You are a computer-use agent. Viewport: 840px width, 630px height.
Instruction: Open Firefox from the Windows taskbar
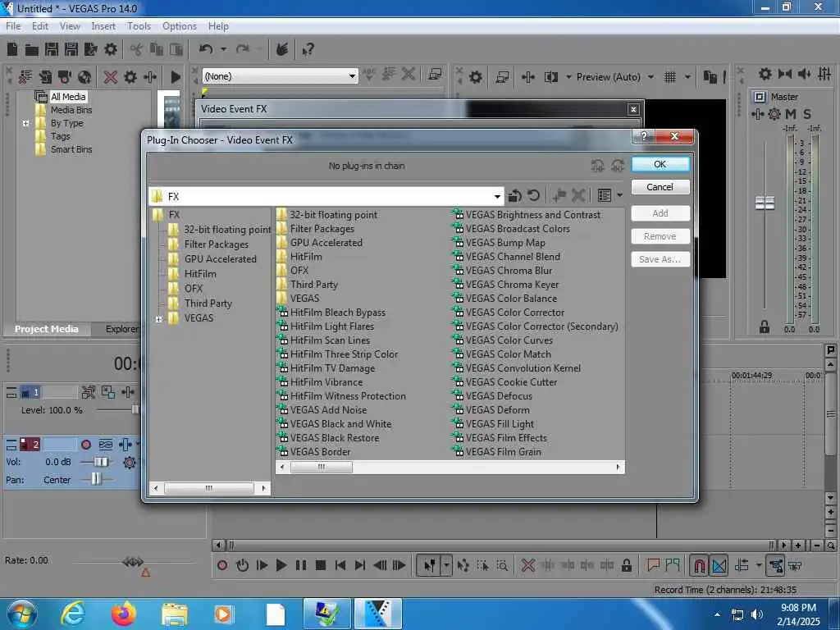coord(124,614)
